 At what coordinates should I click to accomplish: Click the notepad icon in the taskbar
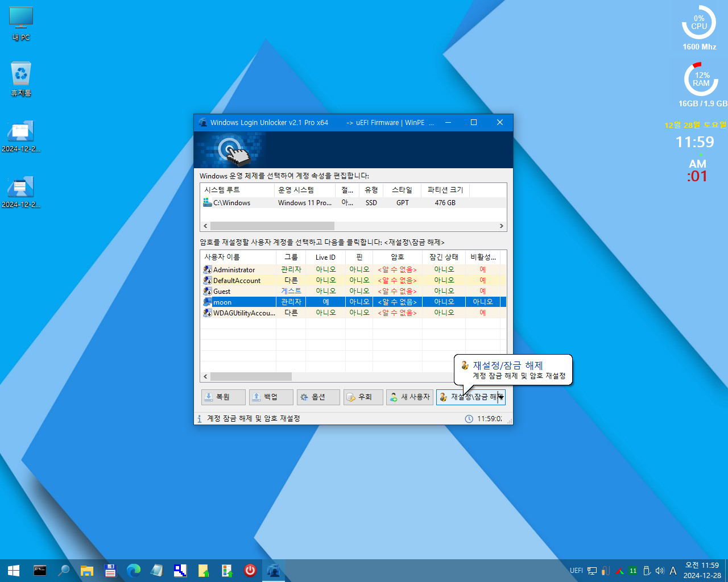tap(157, 571)
